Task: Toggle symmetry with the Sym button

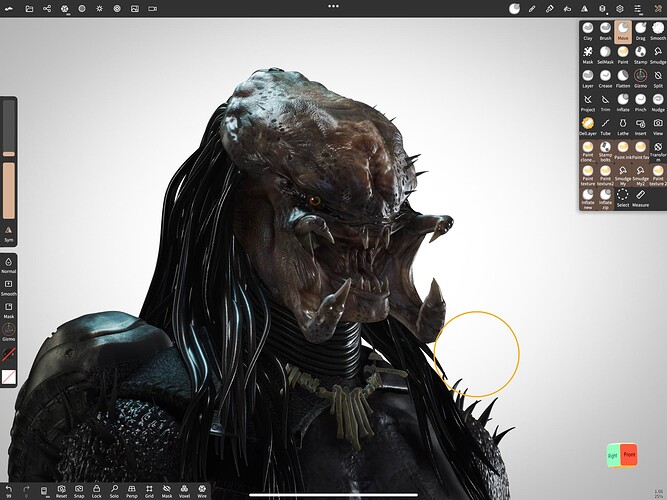Action: pyautogui.click(x=9, y=234)
